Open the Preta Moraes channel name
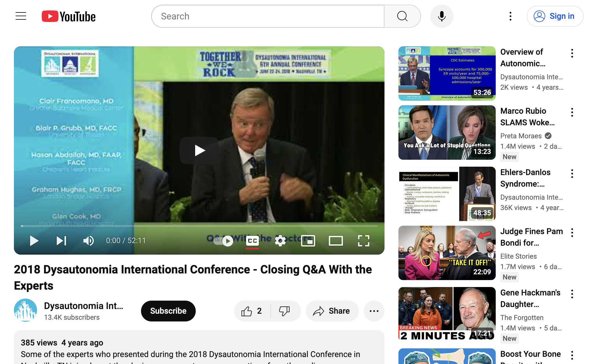The height and width of the screenshot is (364, 593). 521,136
